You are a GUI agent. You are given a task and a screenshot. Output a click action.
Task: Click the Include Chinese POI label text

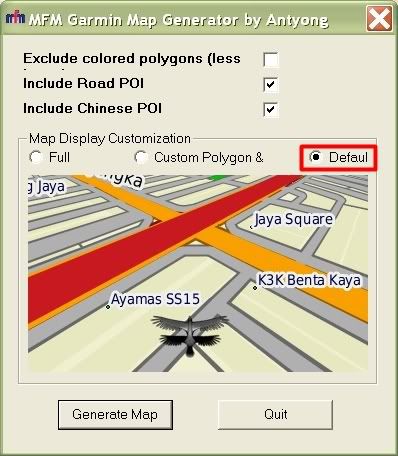coord(92,108)
